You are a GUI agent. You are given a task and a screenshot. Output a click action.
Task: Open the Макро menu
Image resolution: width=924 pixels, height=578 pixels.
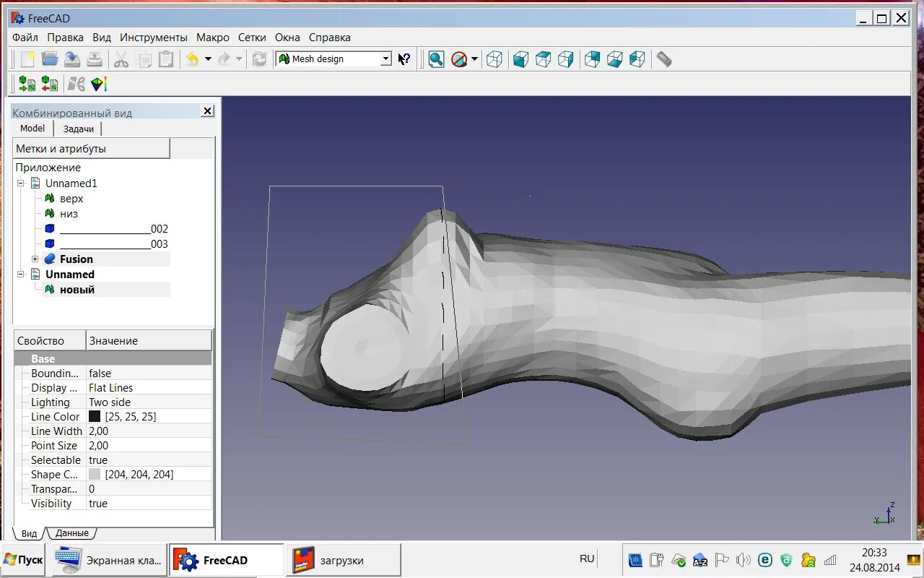[213, 38]
